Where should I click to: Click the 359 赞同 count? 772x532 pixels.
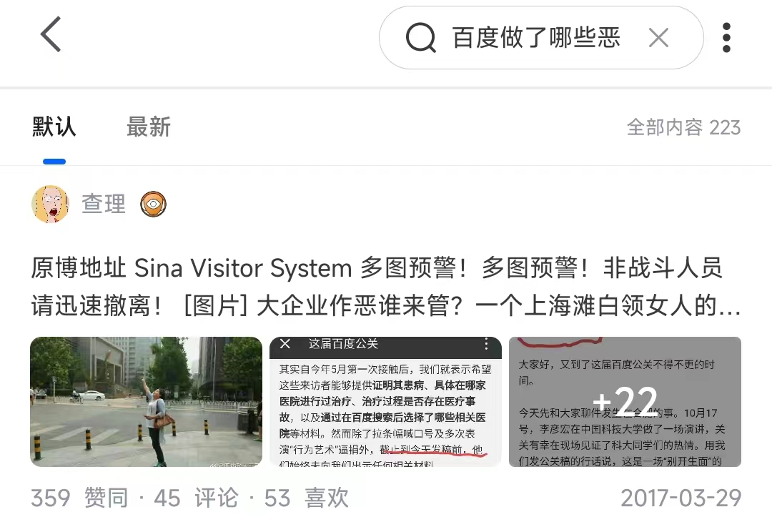[x=79, y=498]
